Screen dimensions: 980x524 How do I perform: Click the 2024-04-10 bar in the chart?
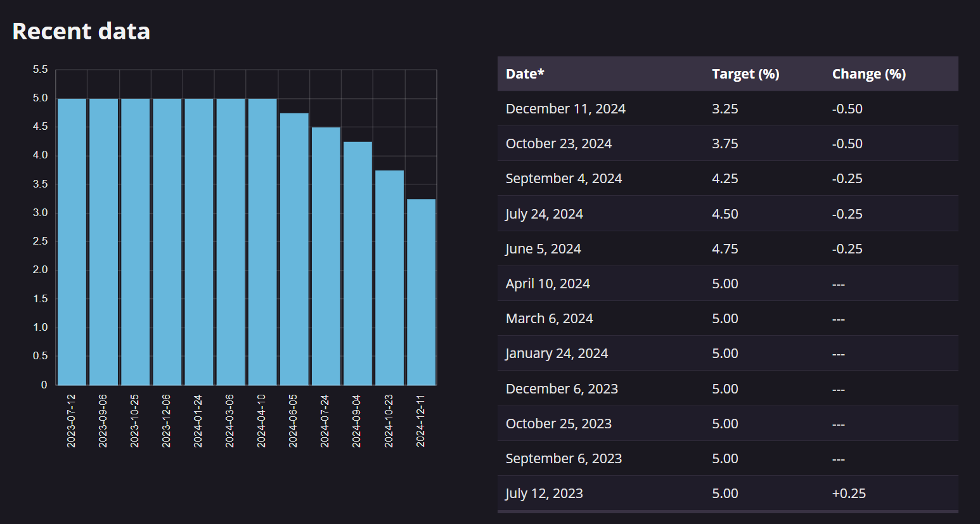pos(262,241)
